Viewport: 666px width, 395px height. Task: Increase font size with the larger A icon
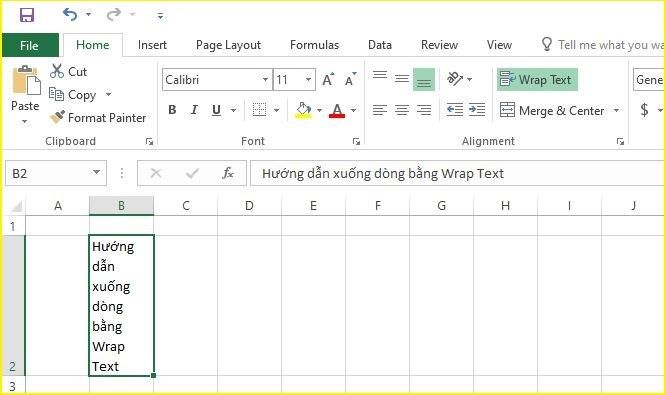[x=328, y=79]
